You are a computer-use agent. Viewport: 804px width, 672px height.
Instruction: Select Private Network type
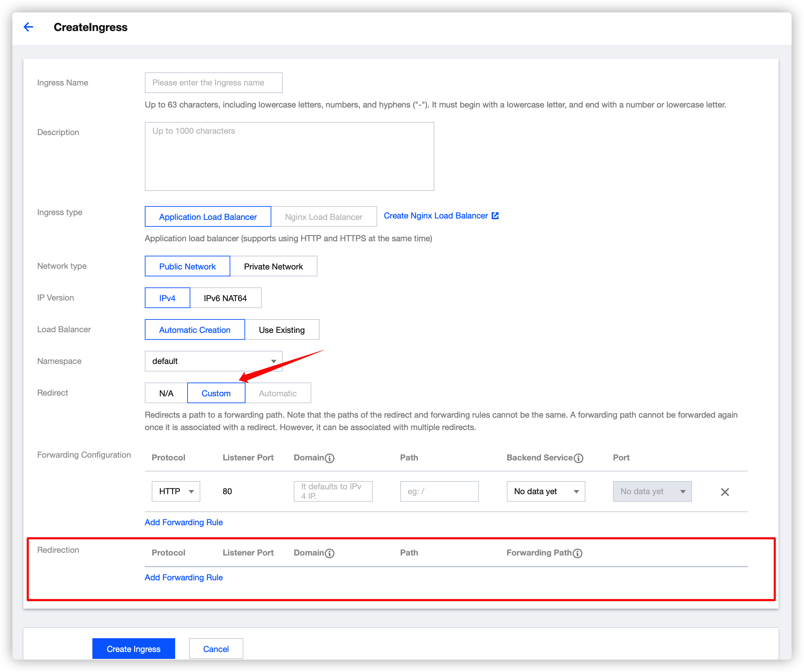pyautogui.click(x=273, y=266)
